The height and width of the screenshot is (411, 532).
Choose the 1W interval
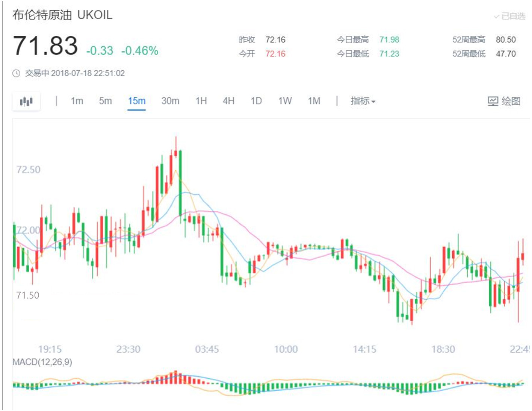[x=285, y=101]
